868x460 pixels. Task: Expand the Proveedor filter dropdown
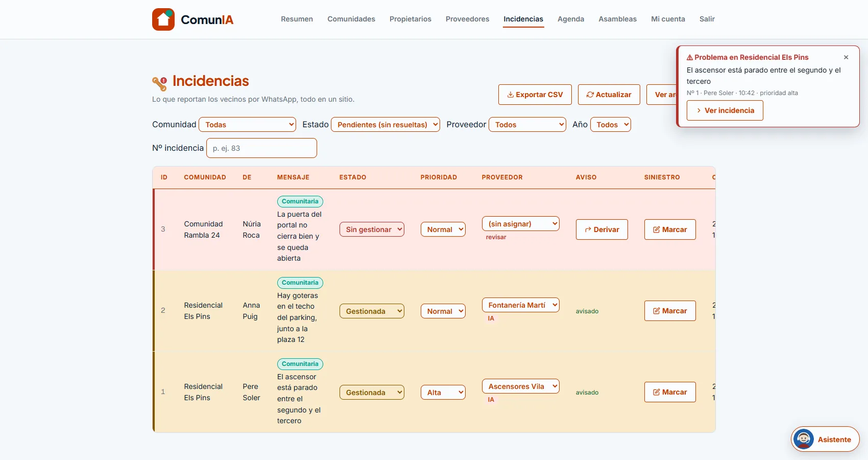coord(527,125)
